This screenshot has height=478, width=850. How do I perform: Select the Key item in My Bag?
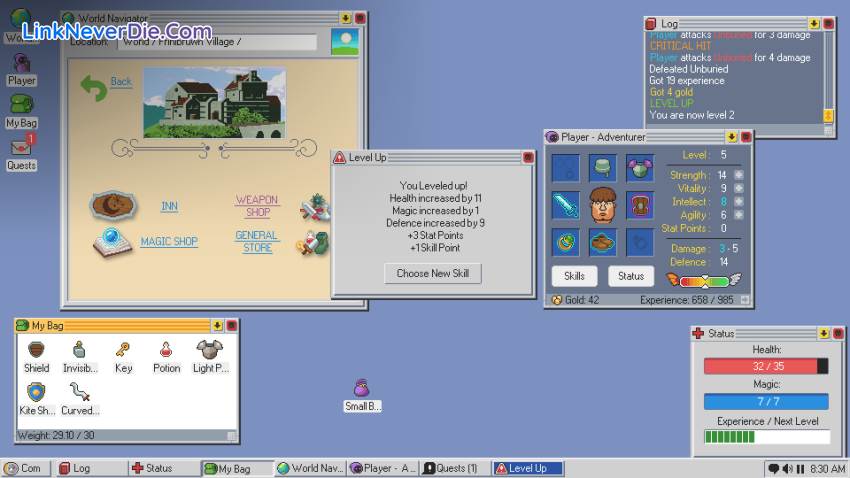[x=123, y=357]
